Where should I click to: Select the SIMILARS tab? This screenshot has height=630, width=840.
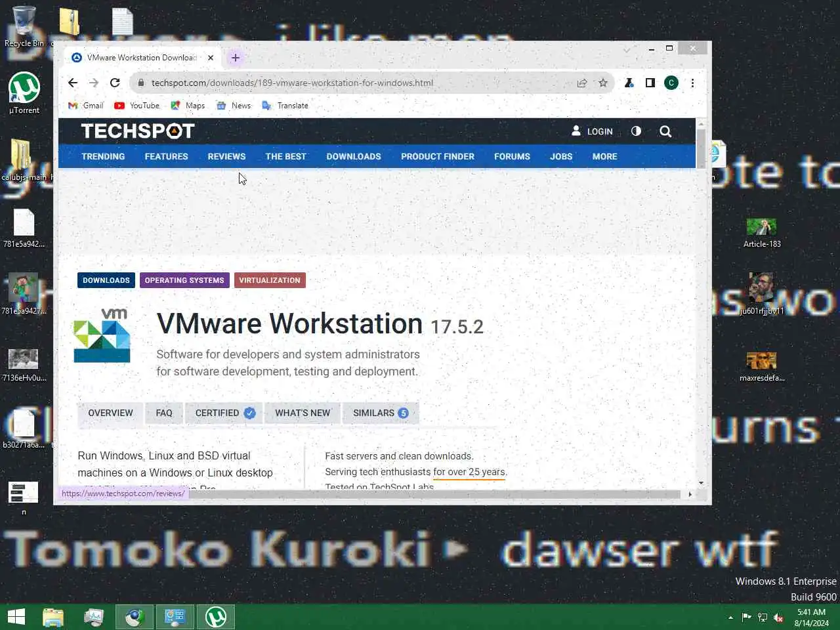(x=381, y=413)
